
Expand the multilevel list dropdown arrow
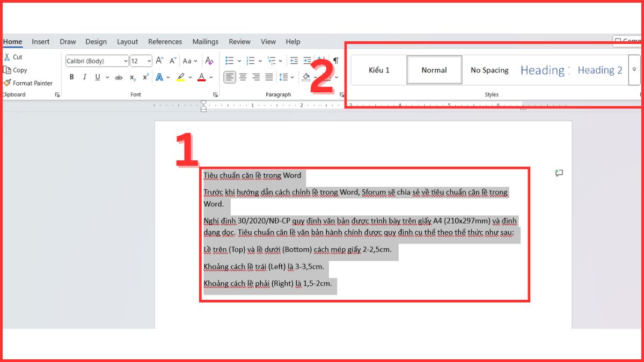click(280, 61)
